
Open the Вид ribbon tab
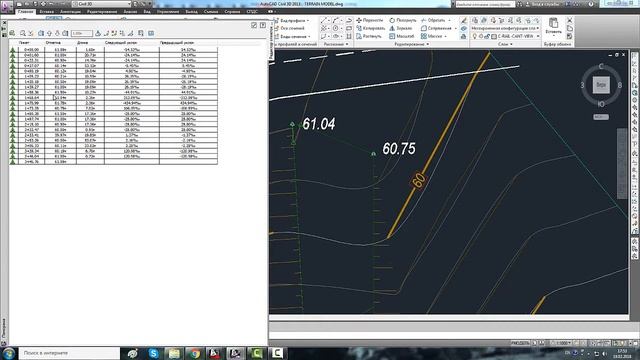pyautogui.click(x=147, y=11)
